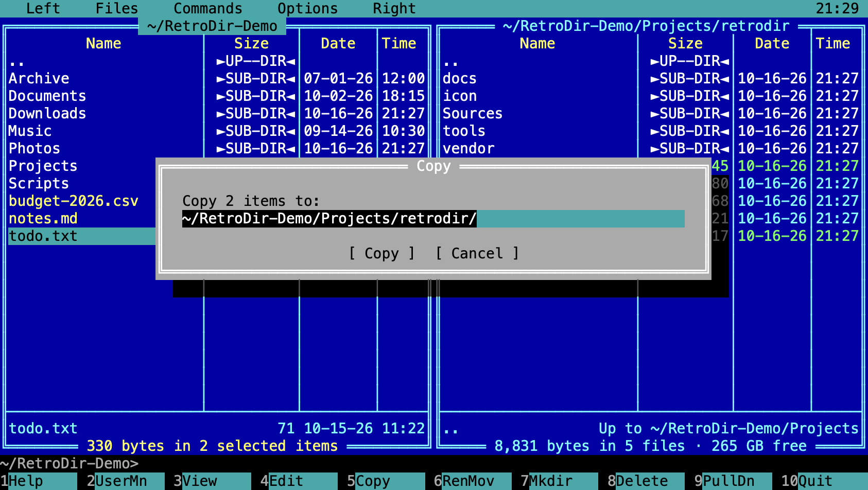Click the 9PullDn function key
Image resolution: width=868 pixels, height=490 pixels.
tap(733, 481)
